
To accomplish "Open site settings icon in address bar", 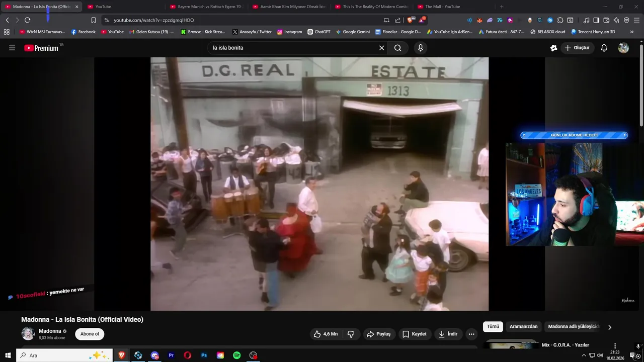I will pyautogui.click(x=106, y=20).
